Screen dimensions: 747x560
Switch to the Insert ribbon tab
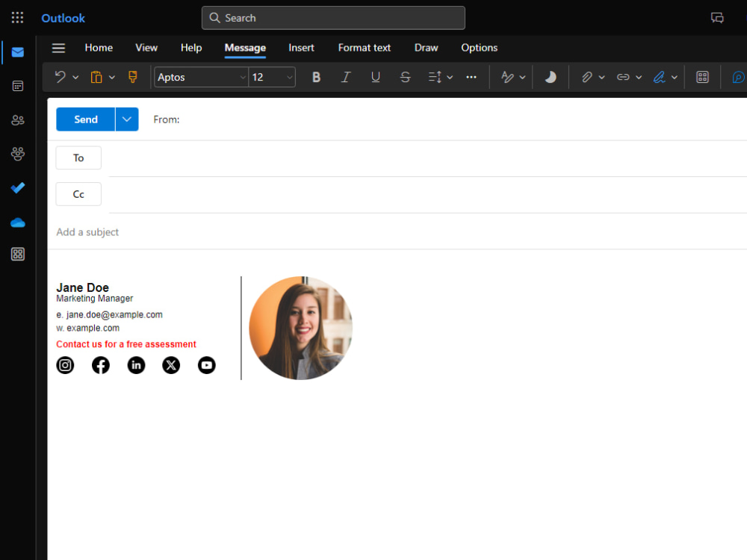(x=301, y=48)
